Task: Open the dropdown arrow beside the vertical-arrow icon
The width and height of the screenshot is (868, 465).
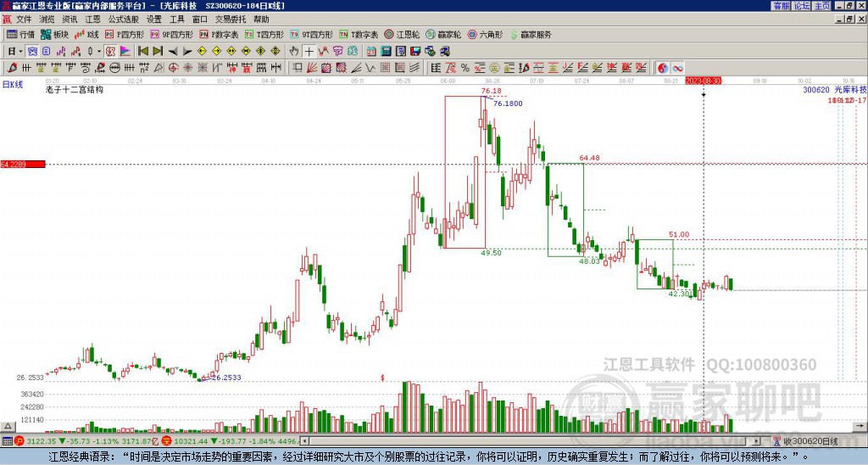Action: (x=99, y=52)
